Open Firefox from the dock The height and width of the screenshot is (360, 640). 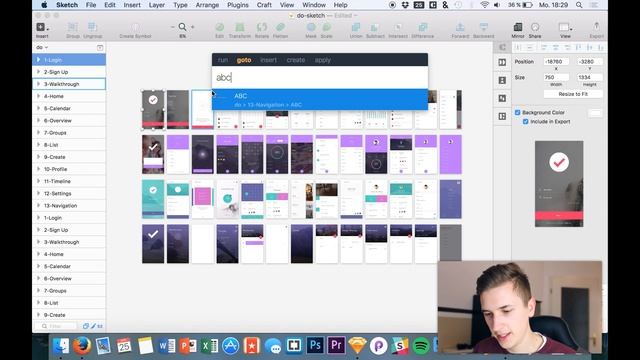pyautogui.click(x=82, y=346)
